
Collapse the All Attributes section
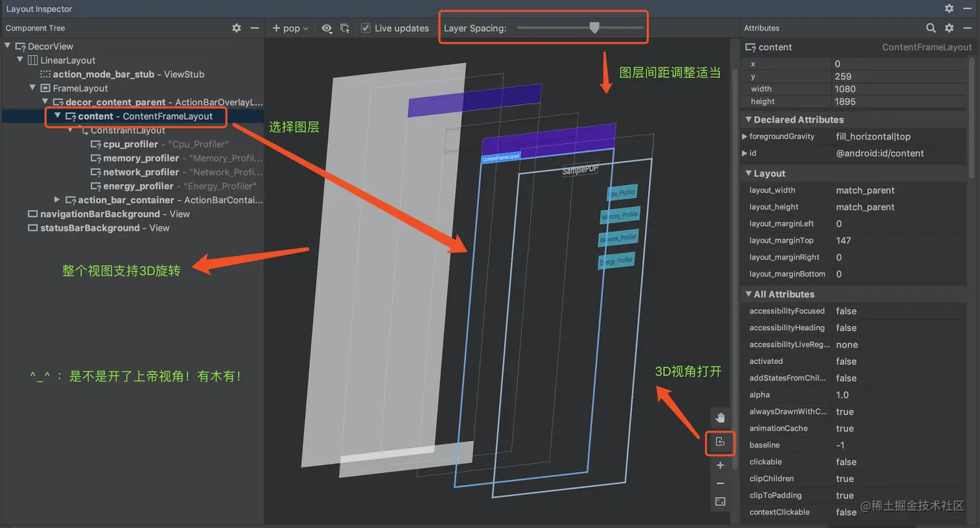(x=749, y=294)
